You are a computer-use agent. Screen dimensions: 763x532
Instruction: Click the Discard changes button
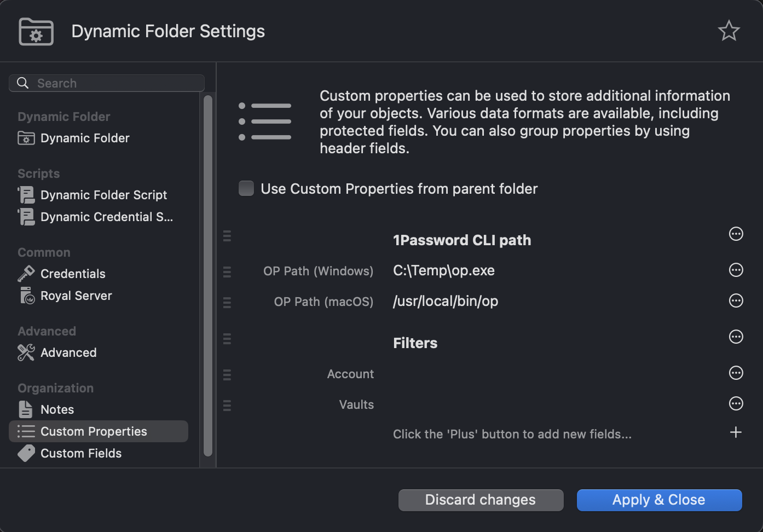click(x=481, y=500)
